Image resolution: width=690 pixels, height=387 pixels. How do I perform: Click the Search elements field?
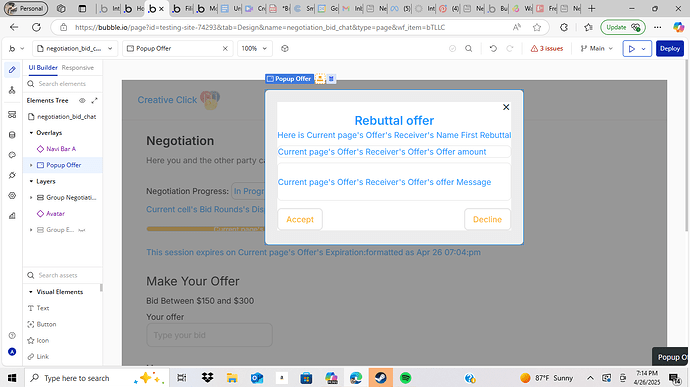pyautogui.click(x=64, y=84)
